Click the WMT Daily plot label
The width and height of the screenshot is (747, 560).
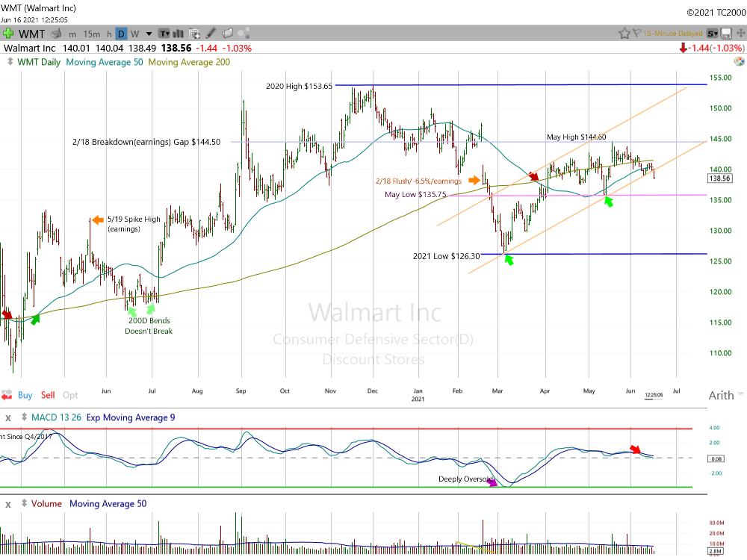[x=39, y=62]
